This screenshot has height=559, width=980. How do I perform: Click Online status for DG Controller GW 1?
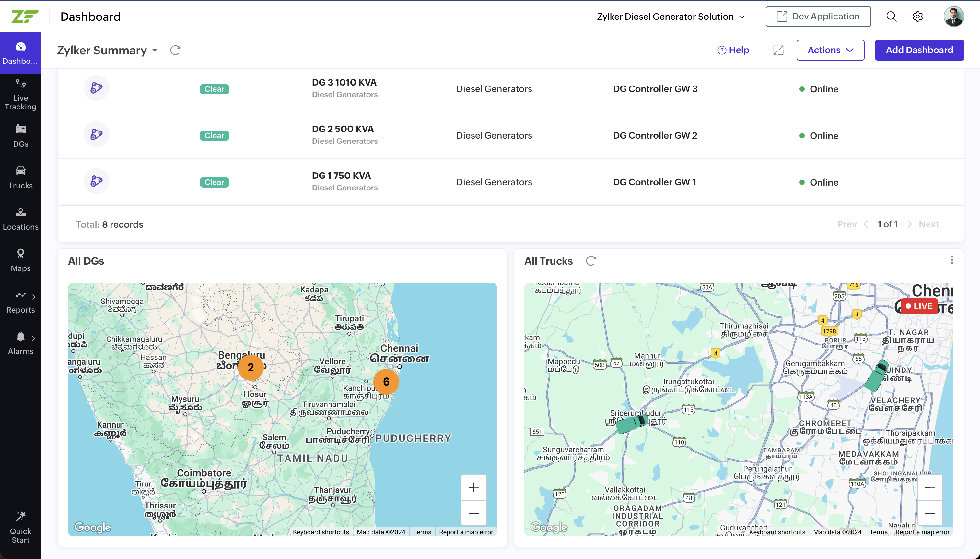(819, 182)
